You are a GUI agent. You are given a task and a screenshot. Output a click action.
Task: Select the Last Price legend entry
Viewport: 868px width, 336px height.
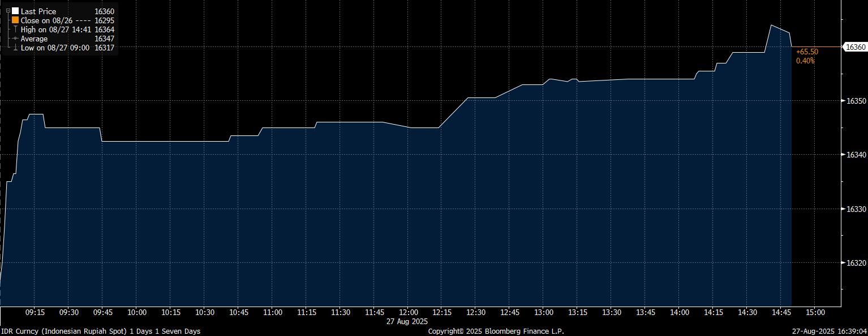38,11
